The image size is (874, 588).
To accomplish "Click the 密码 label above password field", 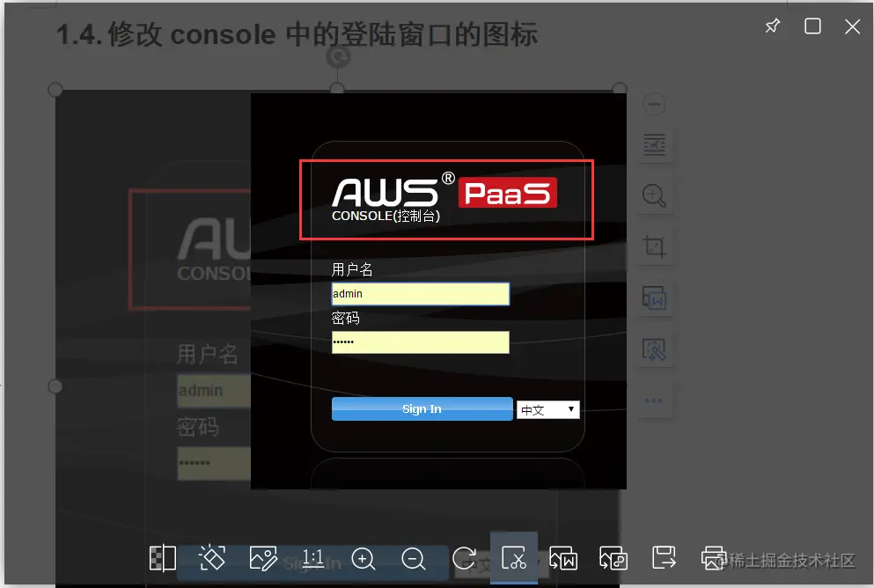I will pos(346,319).
